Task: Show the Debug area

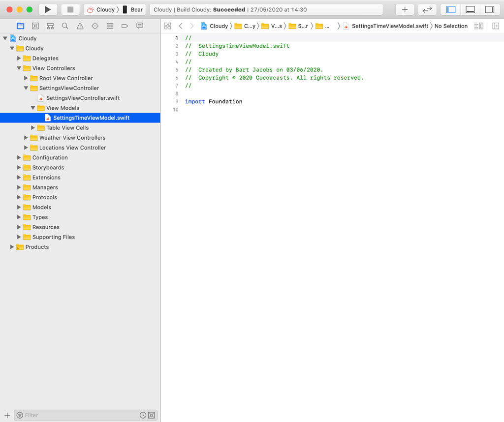Action: click(x=470, y=9)
